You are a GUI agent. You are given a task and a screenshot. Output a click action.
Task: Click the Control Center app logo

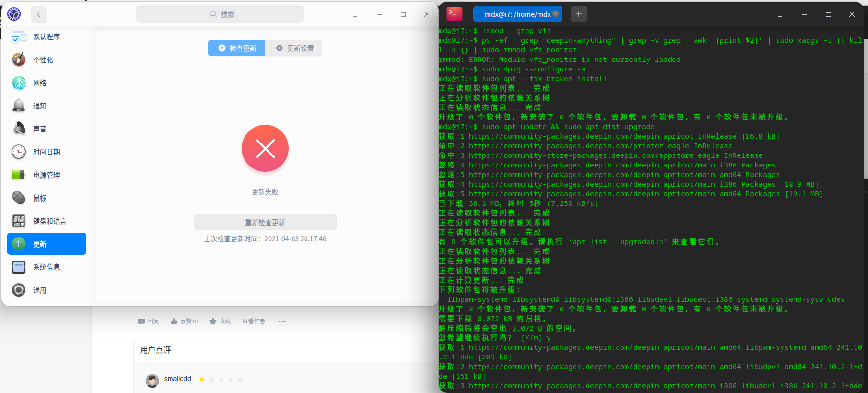(14, 14)
